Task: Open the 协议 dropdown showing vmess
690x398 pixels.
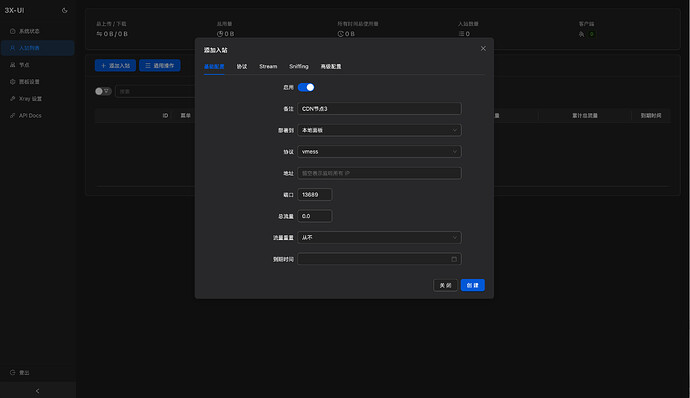Action: (379, 151)
